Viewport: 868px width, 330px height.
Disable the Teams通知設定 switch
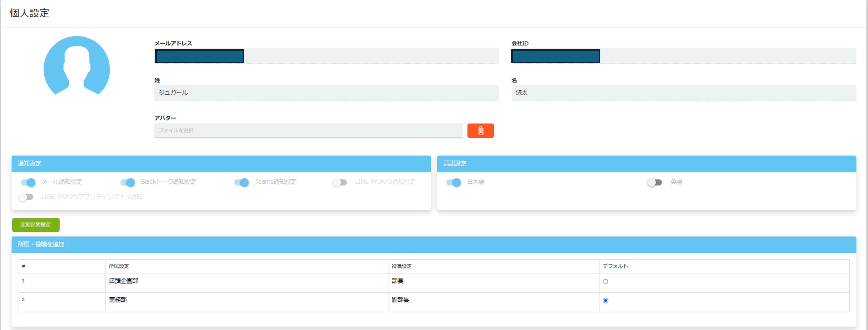242,182
